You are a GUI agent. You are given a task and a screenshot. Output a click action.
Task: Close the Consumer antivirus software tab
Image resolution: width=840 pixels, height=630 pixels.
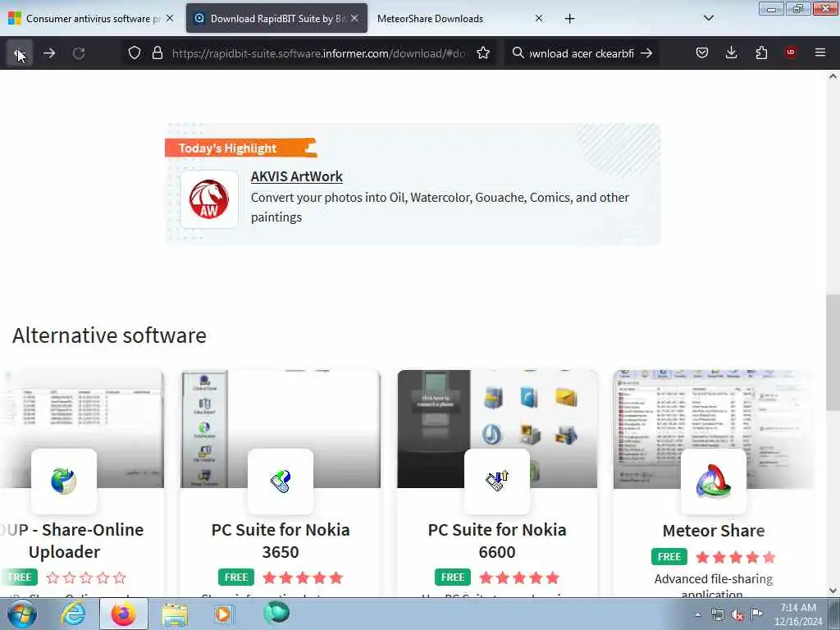coord(170,18)
